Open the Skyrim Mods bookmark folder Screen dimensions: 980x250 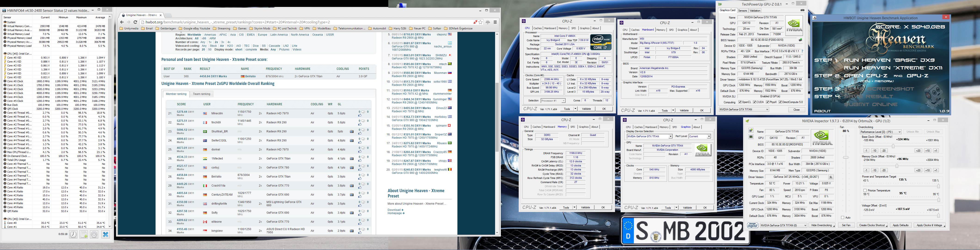click(260, 28)
